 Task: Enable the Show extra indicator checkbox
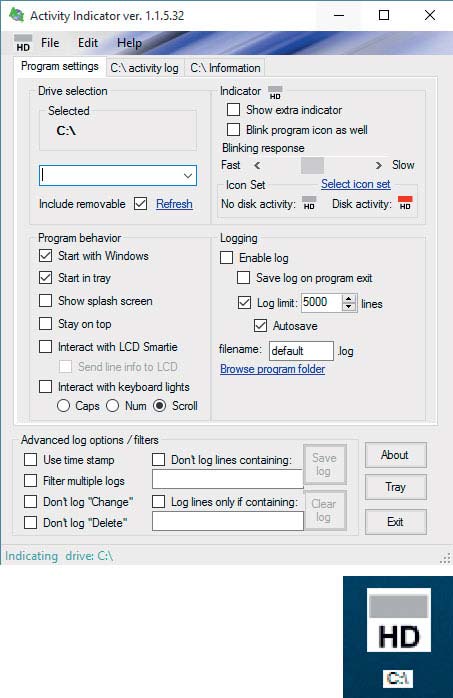233,110
